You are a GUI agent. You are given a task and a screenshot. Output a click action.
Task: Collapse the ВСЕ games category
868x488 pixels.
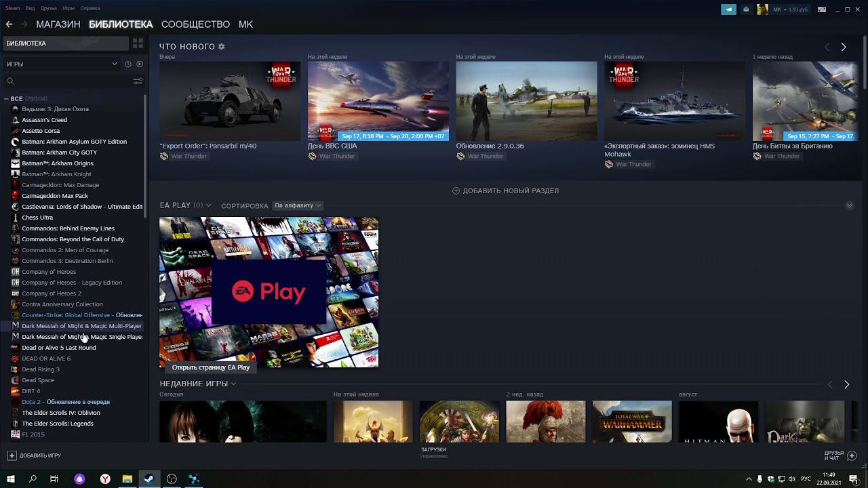6,99
